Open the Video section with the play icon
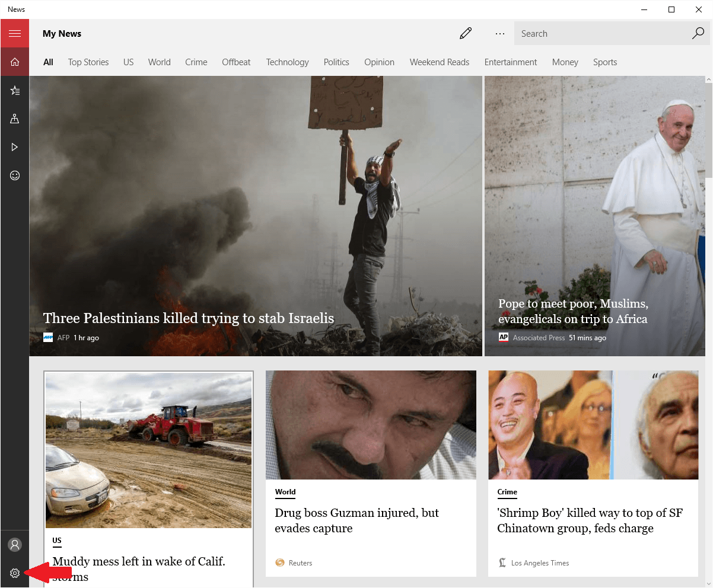 tap(15, 147)
